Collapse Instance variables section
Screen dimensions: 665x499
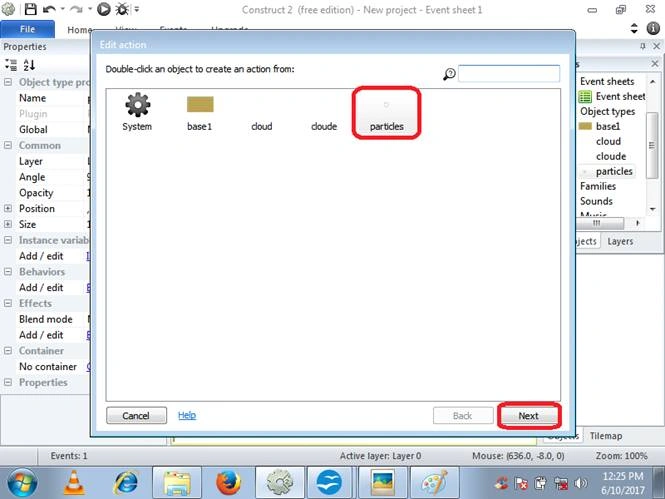click(x=8, y=240)
